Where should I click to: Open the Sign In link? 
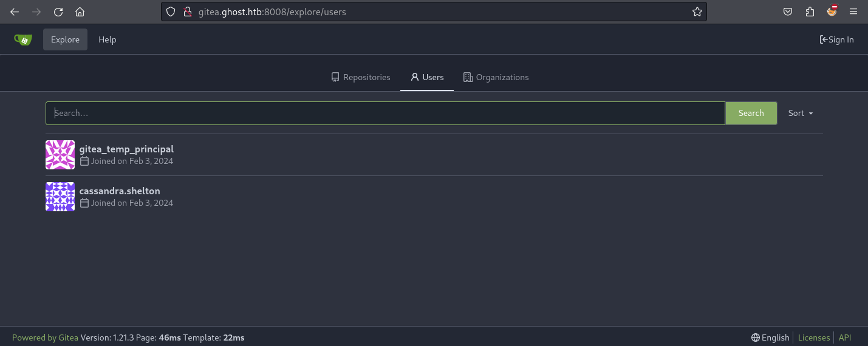pos(836,39)
